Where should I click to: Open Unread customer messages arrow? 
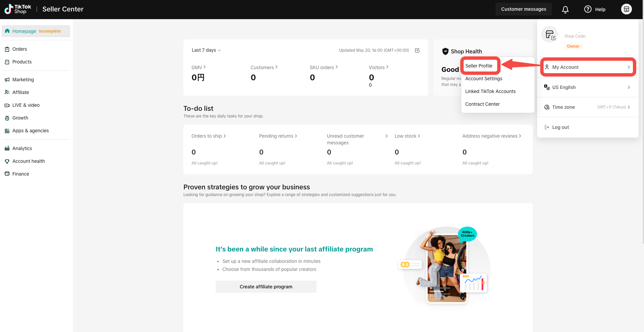387,136
